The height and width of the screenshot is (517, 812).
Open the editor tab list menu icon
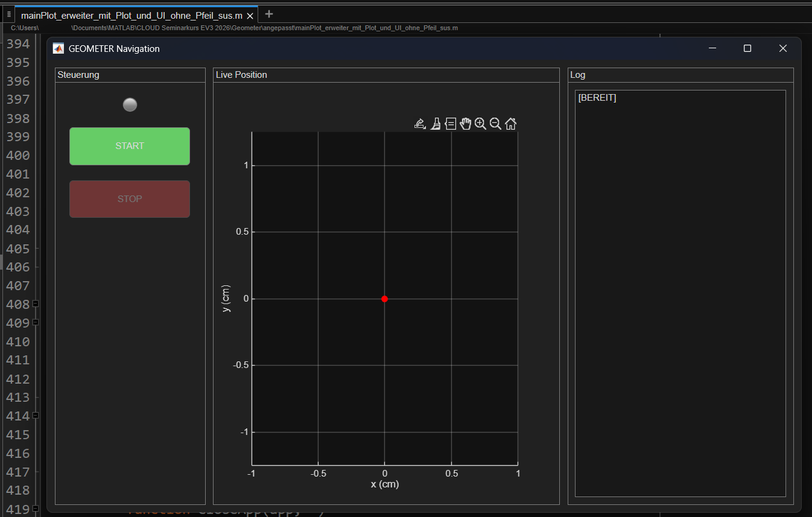pos(8,14)
